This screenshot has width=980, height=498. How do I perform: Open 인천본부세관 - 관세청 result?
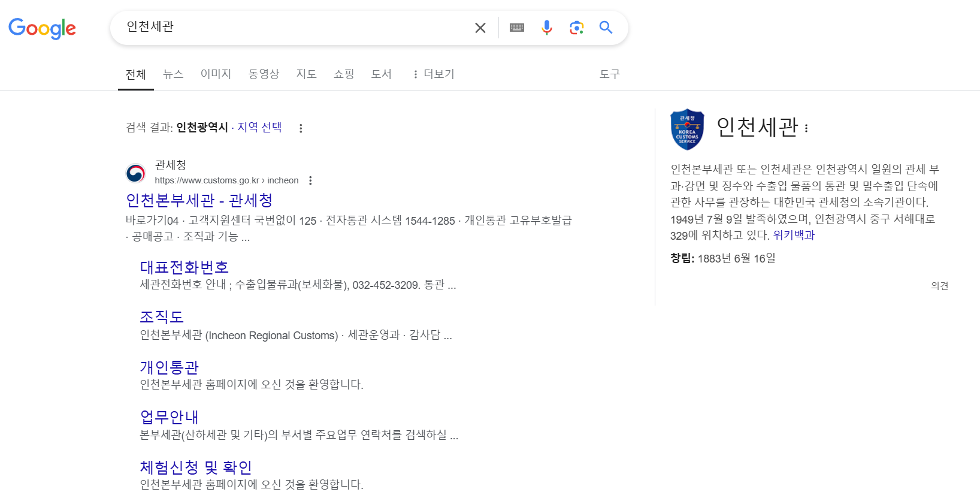[199, 200]
